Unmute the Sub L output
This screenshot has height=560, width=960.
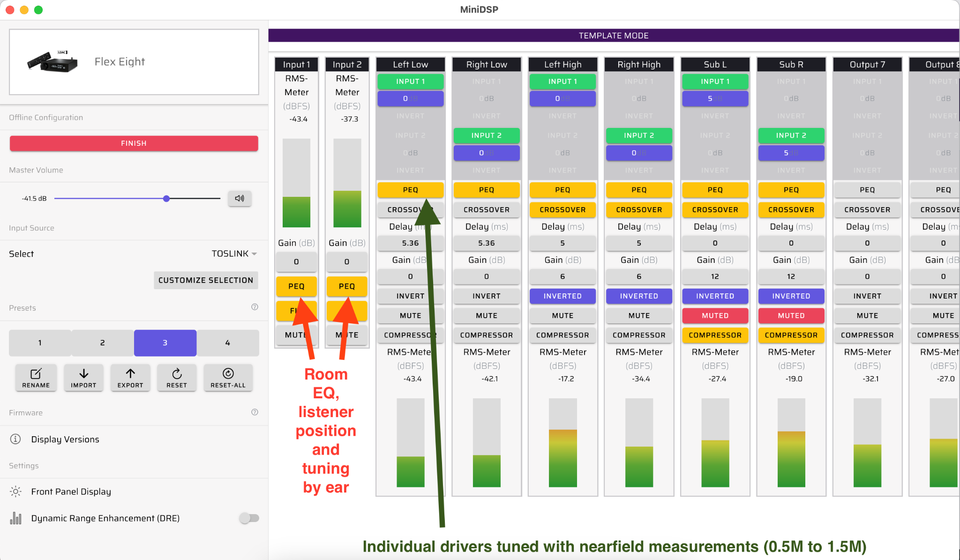715,315
